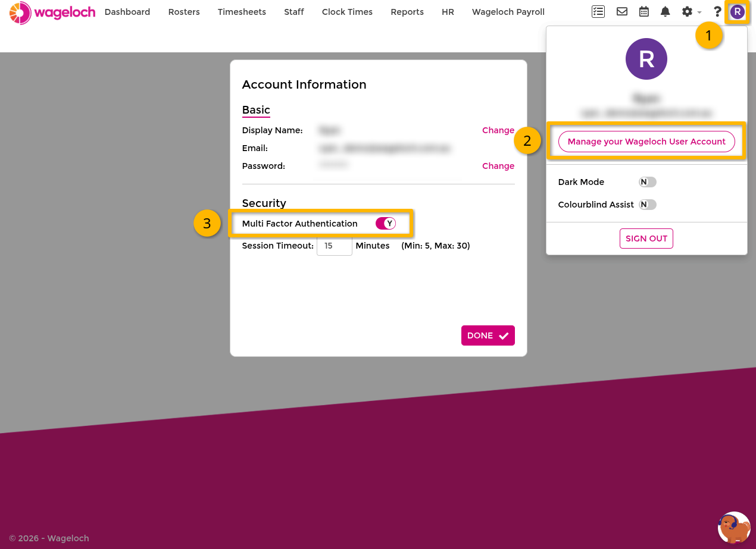Open the Clock Times menu
This screenshot has height=549, width=756.
pos(347,12)
